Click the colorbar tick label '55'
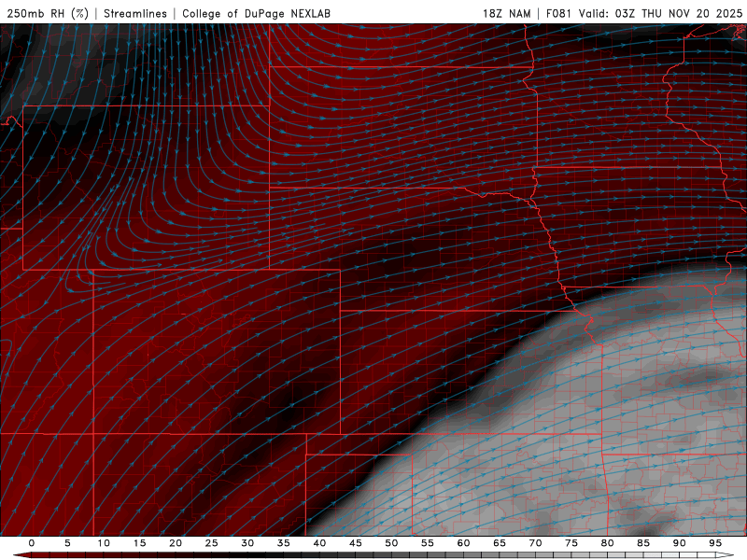The width and height of the screenshot is (747, 560). pos(427,543)
